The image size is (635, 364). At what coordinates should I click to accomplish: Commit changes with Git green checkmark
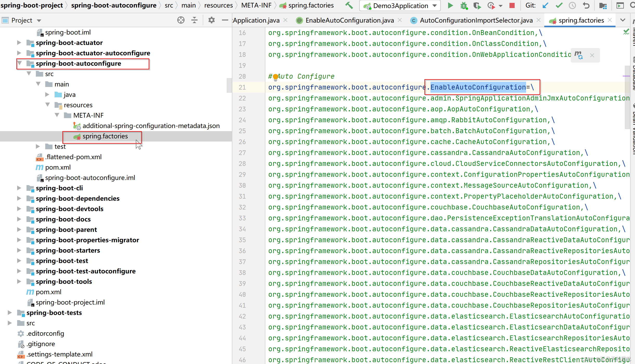tap(559, 5)
